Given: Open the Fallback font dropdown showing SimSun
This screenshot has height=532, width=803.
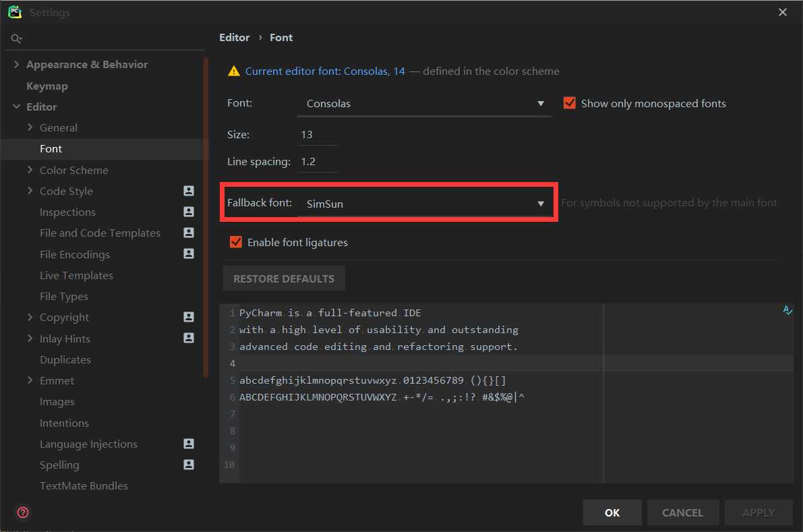Looking at the screenshot, I should [x=426, y=203].
